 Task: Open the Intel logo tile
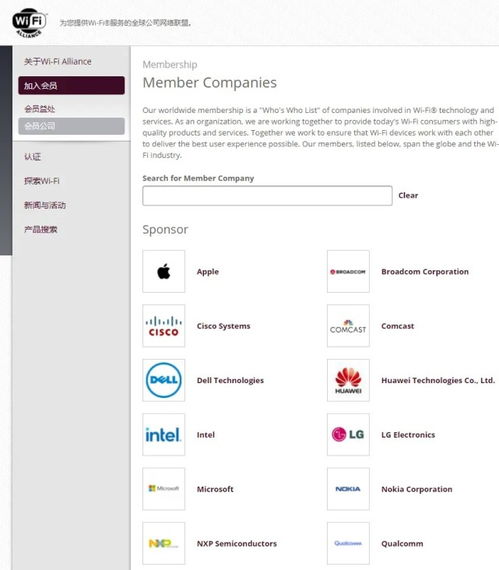(x=164, y=434)
